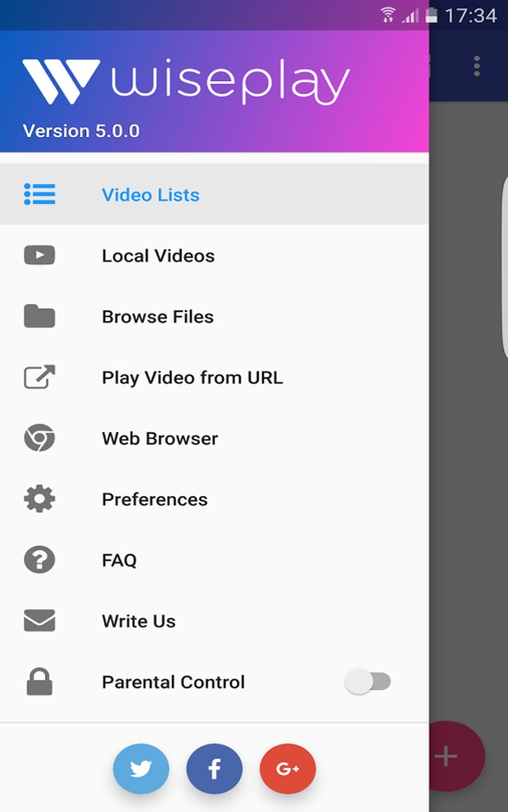Screen dimensions: 508x812
Task: Enable the Parental Control switch
Action: 368,681
